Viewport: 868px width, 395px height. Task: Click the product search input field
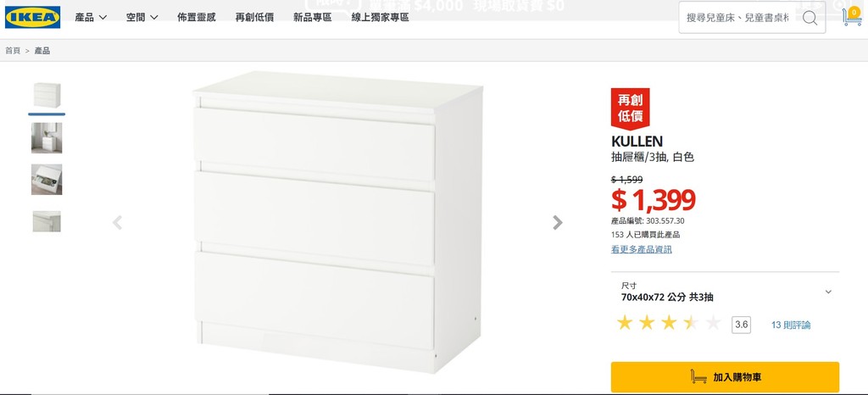click(738, 18)
